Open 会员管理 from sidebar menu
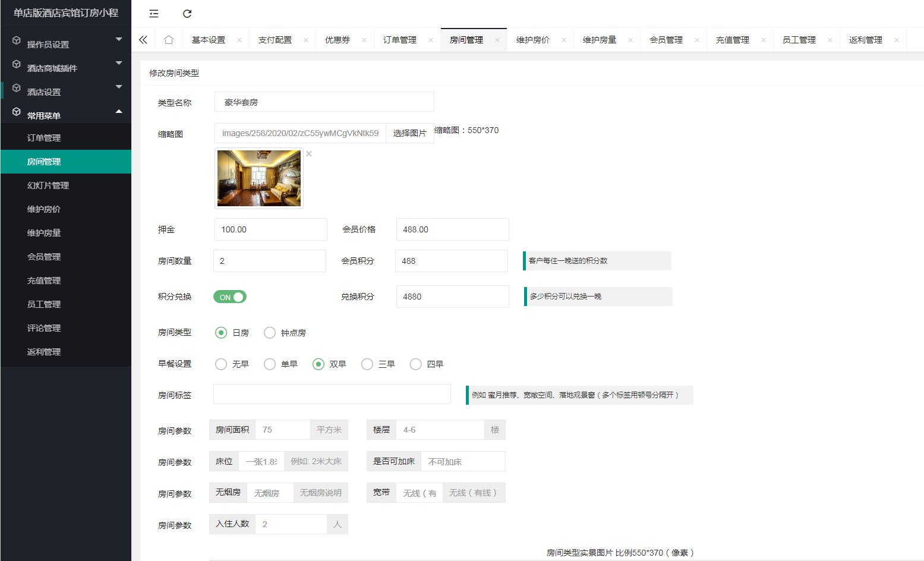The image size is (924, 561). click(x=44, y=257)
